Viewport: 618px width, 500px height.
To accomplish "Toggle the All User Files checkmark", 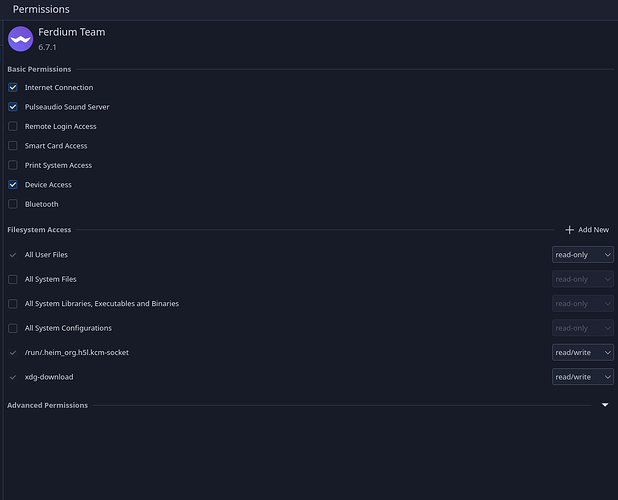I will [13, 255].
